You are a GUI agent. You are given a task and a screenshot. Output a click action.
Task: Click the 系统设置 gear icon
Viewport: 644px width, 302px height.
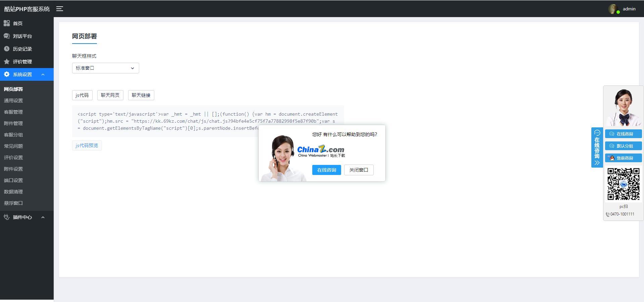[x=7, y=74]
